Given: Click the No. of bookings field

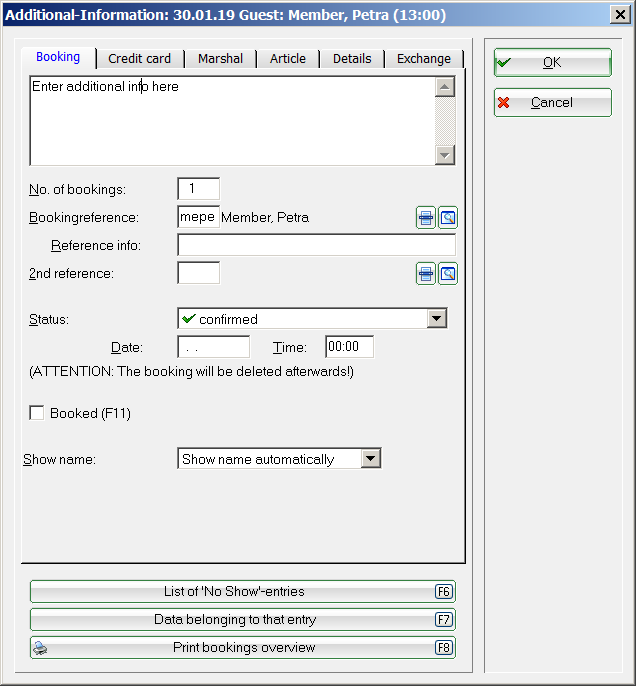Looking at the screenshot, I should (x=198, y=189).
